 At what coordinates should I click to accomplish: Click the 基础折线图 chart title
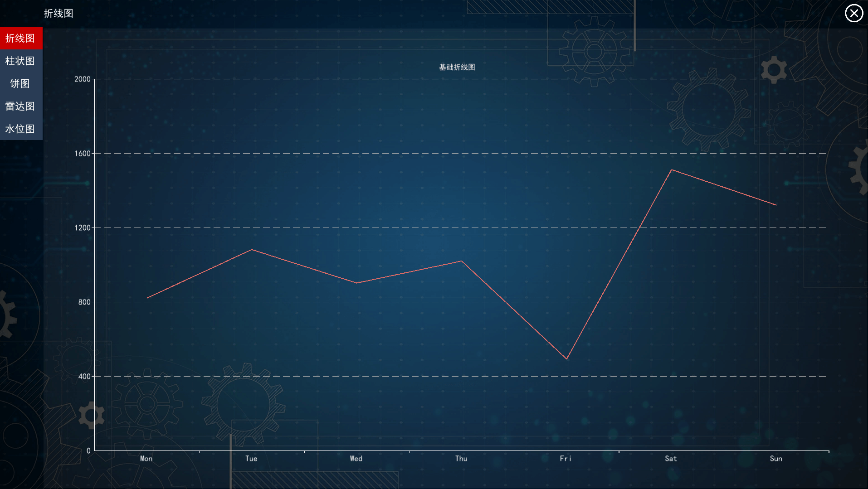pyautogui.click(x=457, y=67)
